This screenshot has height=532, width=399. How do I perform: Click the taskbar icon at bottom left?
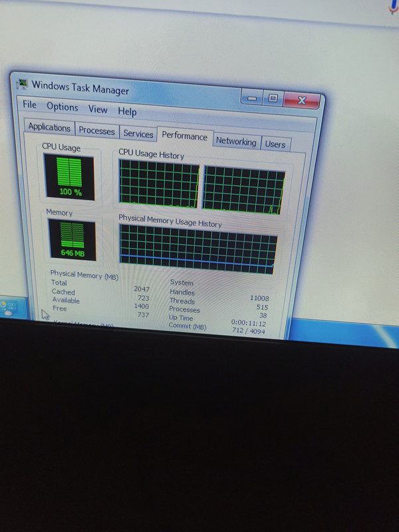tap(8, 308)
